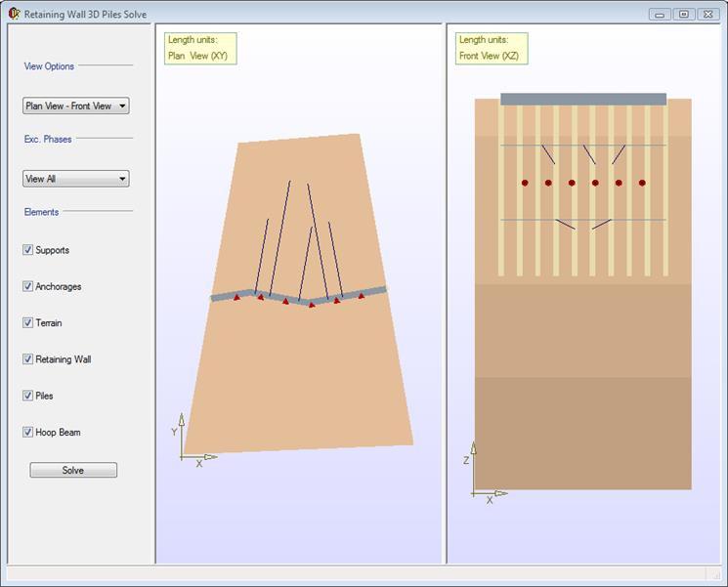728x587 pixels.
Task: Uncheck the Anchorages checkbox
Action: (x=27, y=286)
